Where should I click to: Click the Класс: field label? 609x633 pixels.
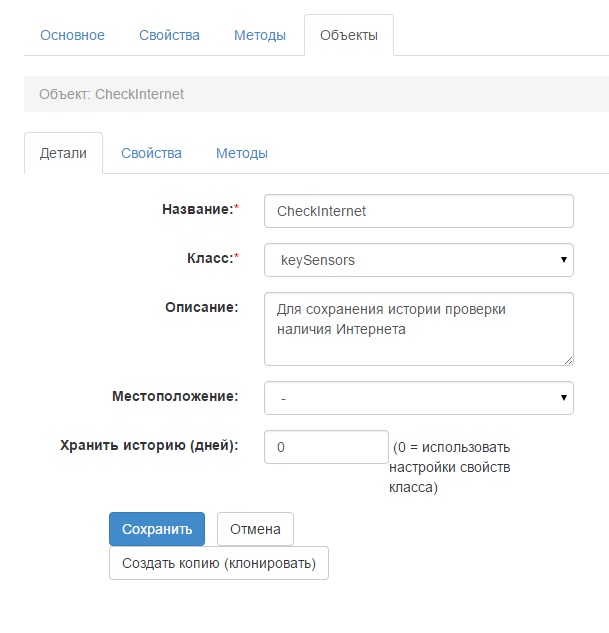[211, 258]
